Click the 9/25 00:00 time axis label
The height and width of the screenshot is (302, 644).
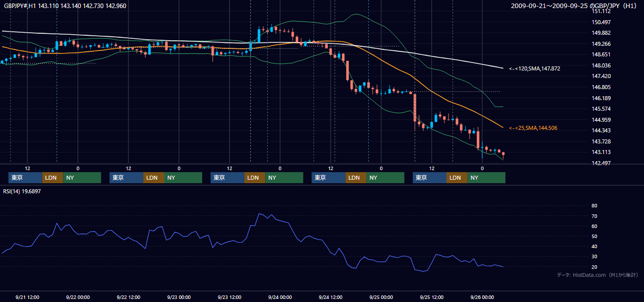tap(381, 297)
